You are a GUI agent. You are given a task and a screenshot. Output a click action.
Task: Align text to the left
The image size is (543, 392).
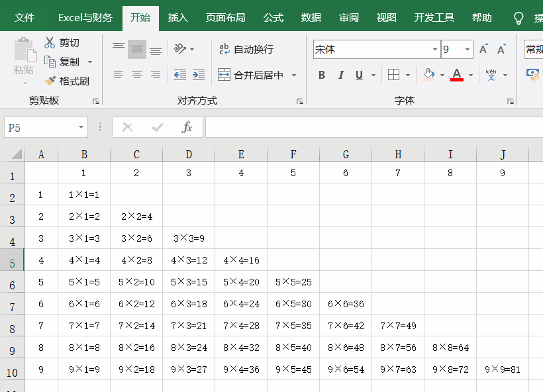tap(119, 75)
